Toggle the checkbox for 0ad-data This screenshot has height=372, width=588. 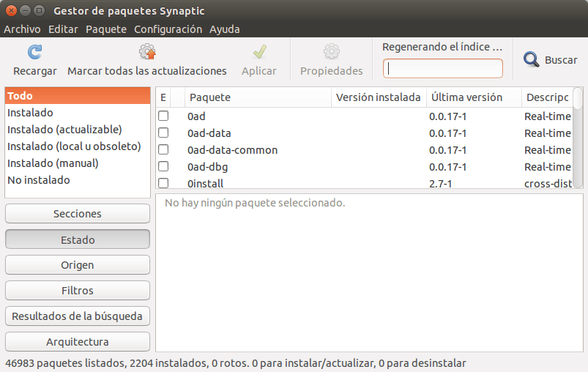(x=163, y=133)
